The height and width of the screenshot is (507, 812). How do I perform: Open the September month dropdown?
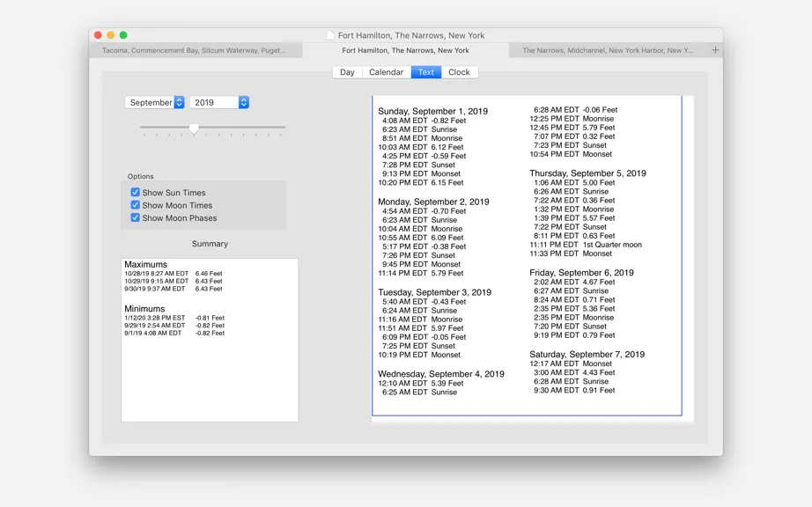coord(154,102)
